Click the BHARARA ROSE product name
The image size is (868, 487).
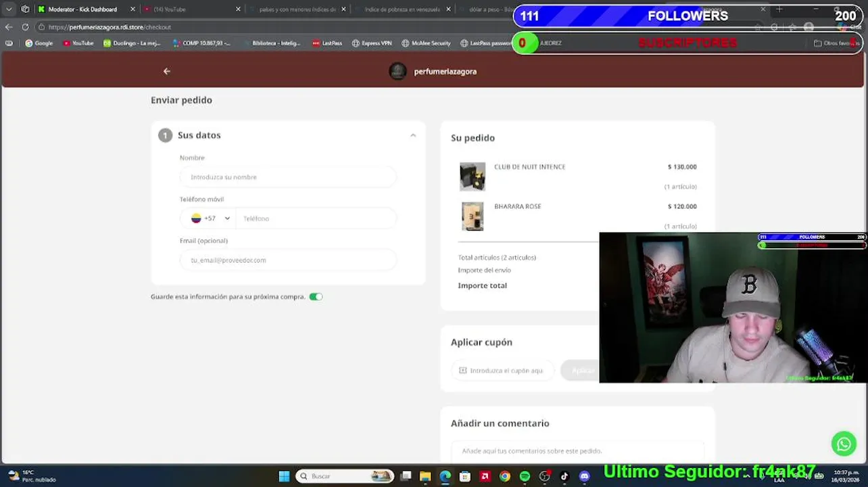click(518, 206)
